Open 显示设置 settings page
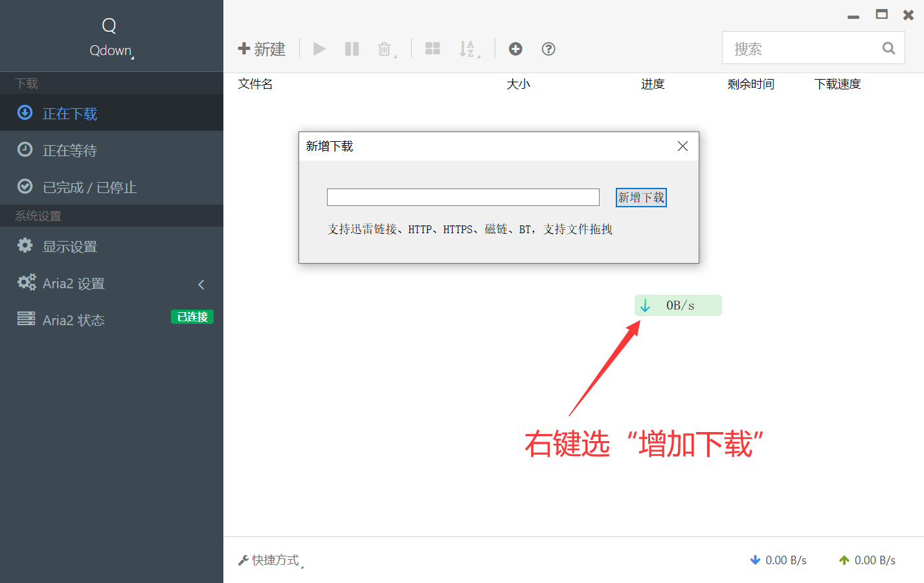This screenshot has height=583, width=924. [111, 246]
